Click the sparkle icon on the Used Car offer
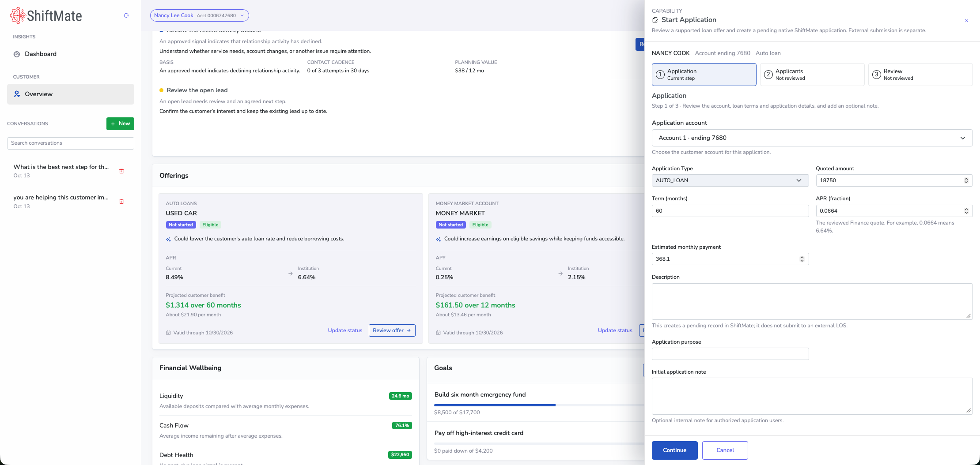 point(168,239)
